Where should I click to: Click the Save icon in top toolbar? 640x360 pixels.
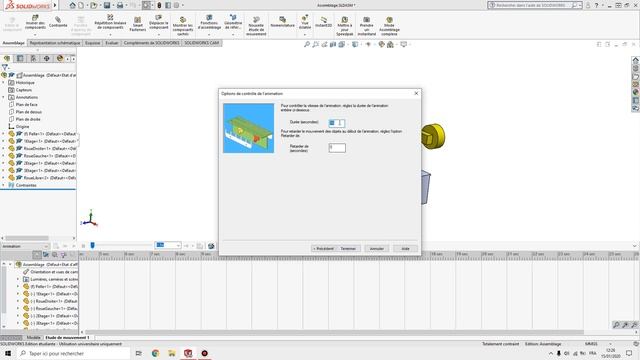click(107, 5)
